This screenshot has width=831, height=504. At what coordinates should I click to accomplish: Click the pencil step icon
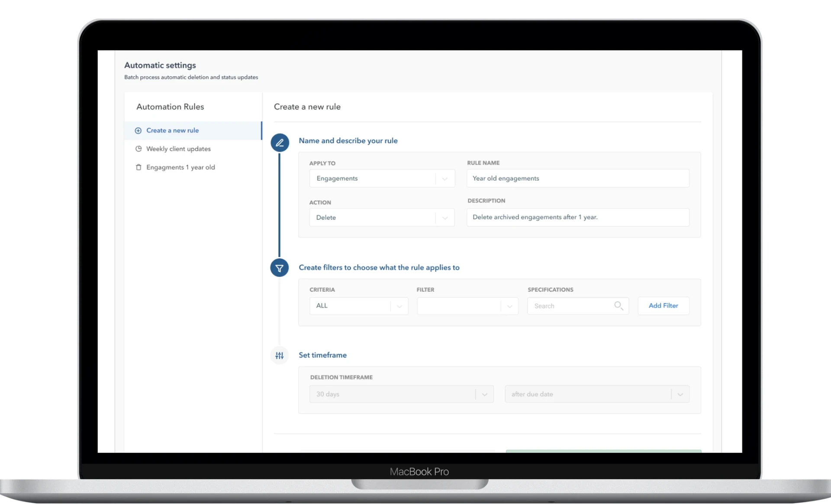point(280,142)
